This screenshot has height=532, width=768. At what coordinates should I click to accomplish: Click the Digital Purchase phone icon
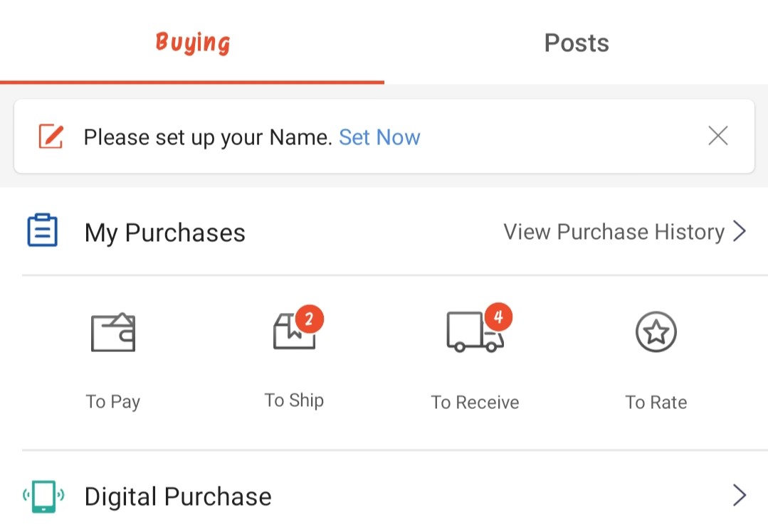[43, 496]
